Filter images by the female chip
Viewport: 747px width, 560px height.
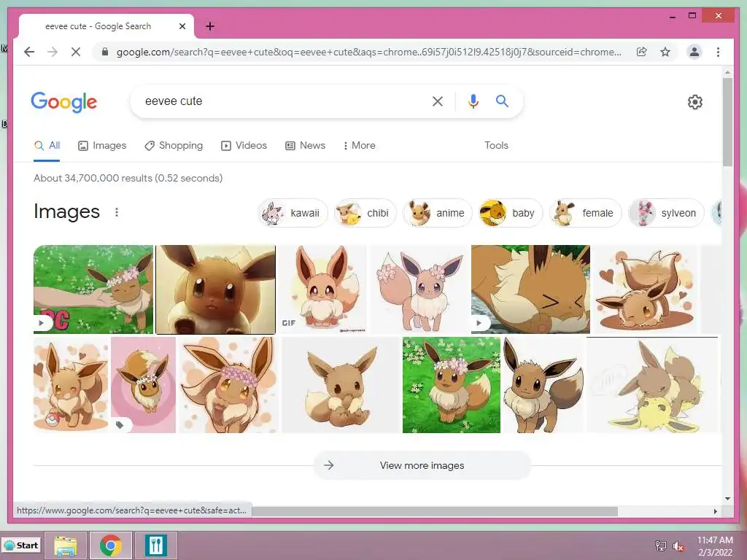coord(585,213)
